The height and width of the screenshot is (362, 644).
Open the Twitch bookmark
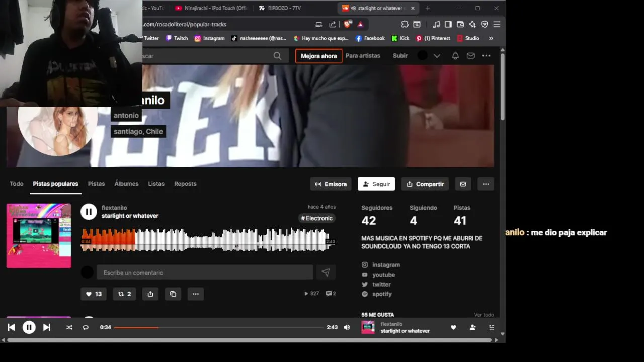(x=177, y=38)
